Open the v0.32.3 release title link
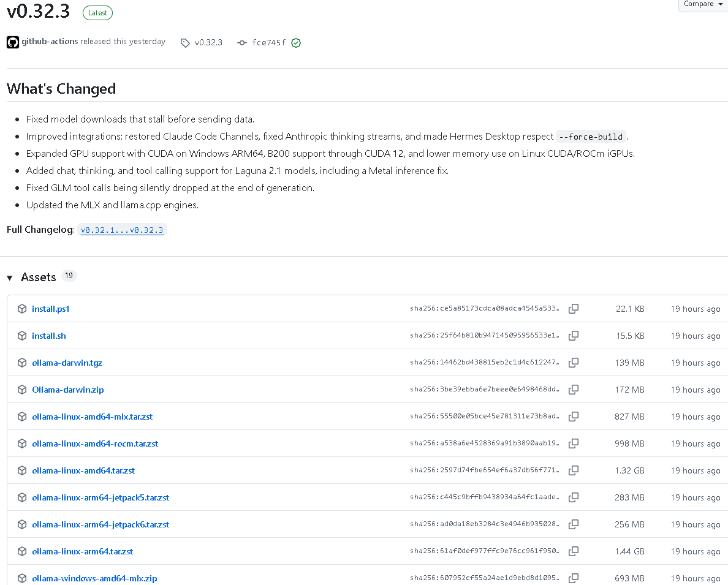Image resolution: width=728 pixels, height=585 pixels. 39,11
